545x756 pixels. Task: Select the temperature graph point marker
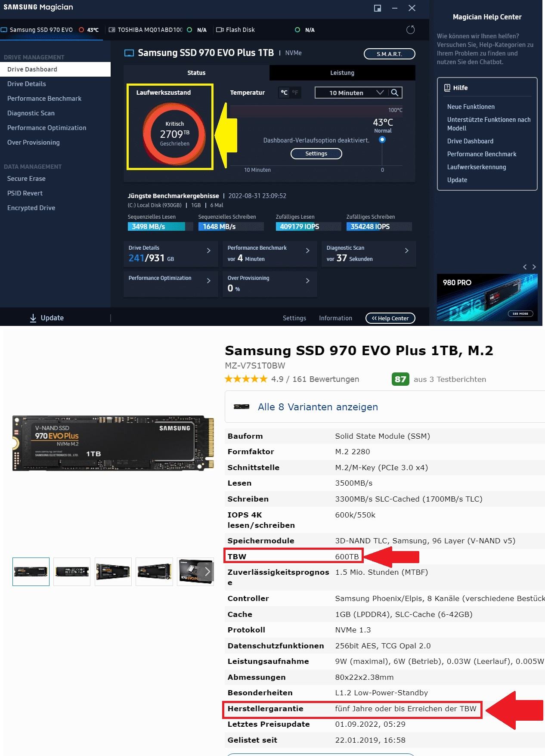pyautogui.click(x=382, y=139)
